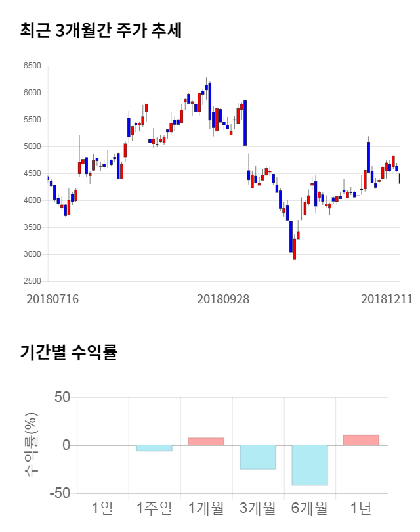Click the lowest red candlestick near 3000
Image resolution: width=420 pixels, height=532 pixels.
294,248
